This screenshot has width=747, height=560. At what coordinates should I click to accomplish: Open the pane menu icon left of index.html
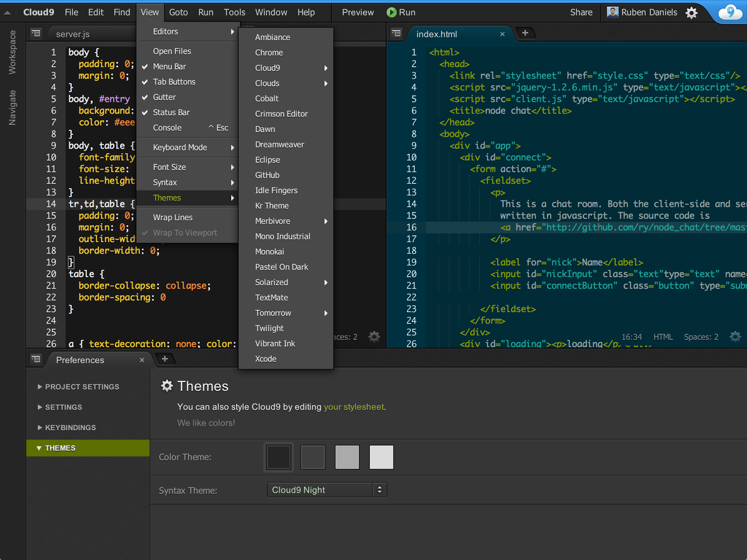click(396, 33)
